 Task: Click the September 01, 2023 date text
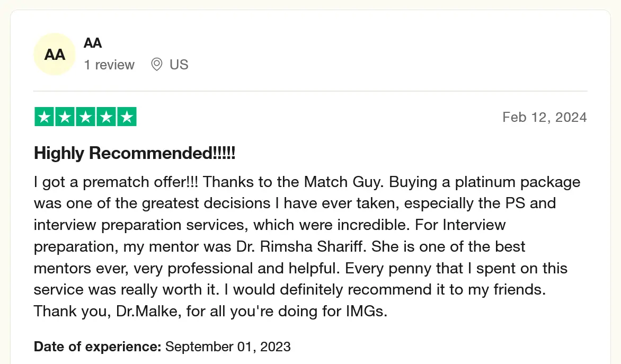[228, 347]
